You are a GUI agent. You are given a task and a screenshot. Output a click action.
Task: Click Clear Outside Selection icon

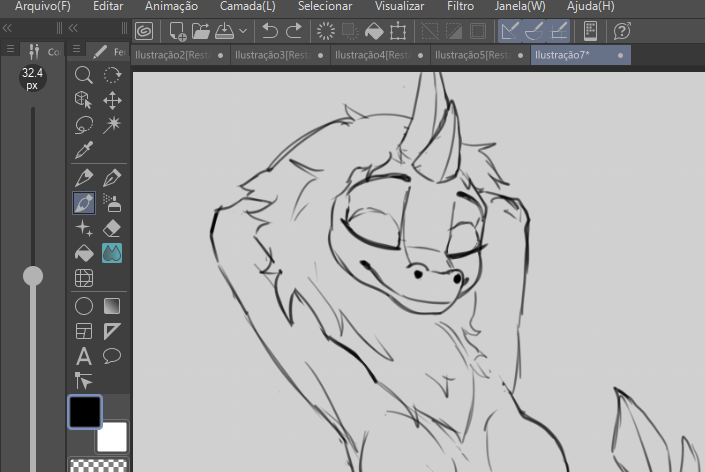pyautogui.click(x=350, y=31)
